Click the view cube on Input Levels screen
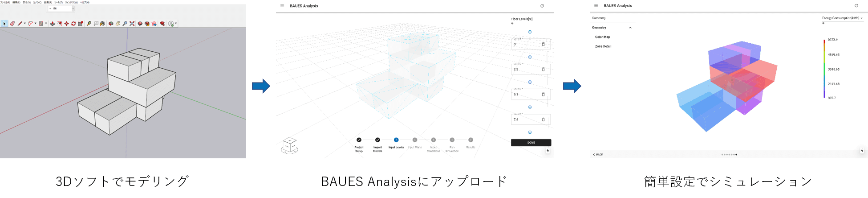The height and width of the screenshot is (198, 868). (289, 145)
